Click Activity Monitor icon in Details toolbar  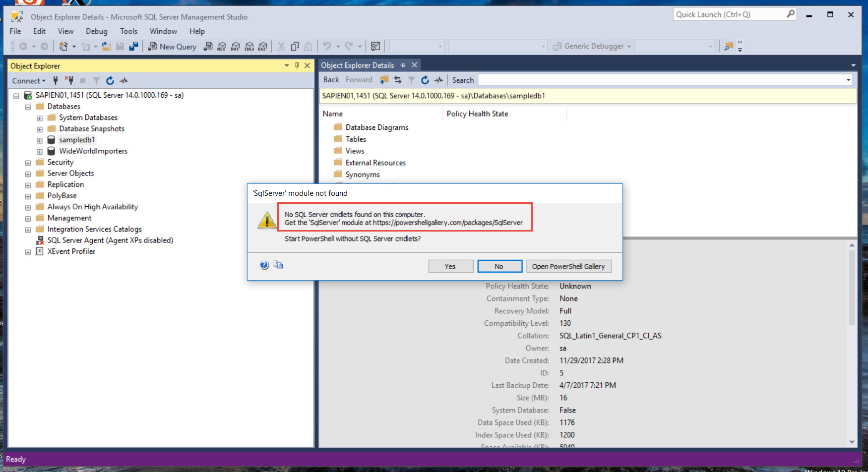(439, 80)
